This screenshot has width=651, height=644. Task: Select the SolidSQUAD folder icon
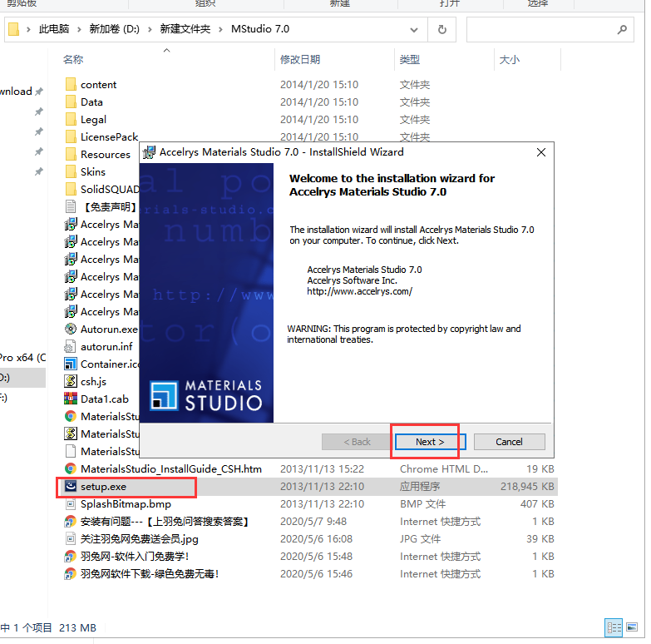coord(71,189)
